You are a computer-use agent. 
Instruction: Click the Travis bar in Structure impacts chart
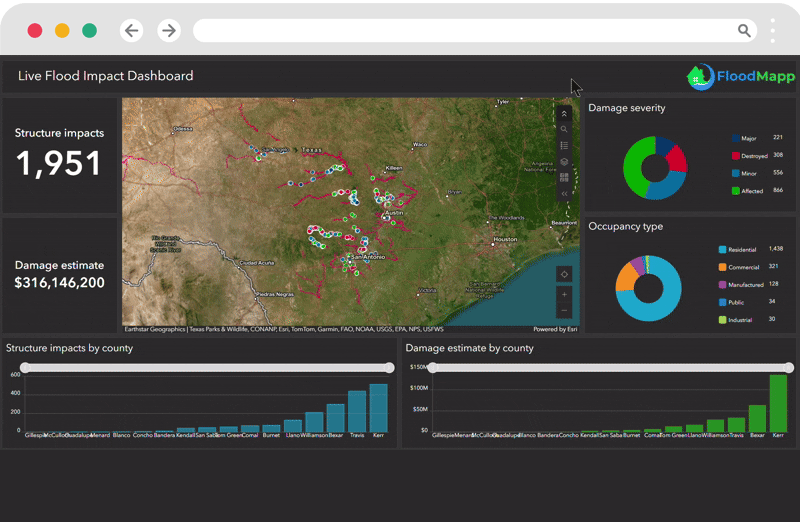pyautogui.click(x=357, y=411)
